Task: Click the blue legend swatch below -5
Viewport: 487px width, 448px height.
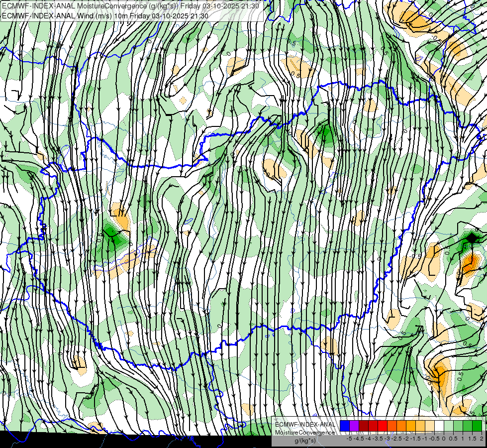Action: 345,426
